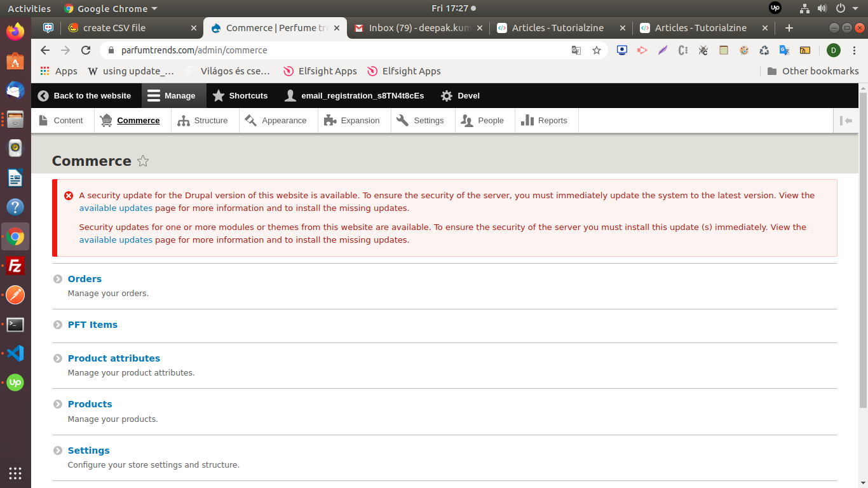This screenshot has width=868, height=488.
Task: Open the Devel gear menu
Action: click(x=460, y=96)
